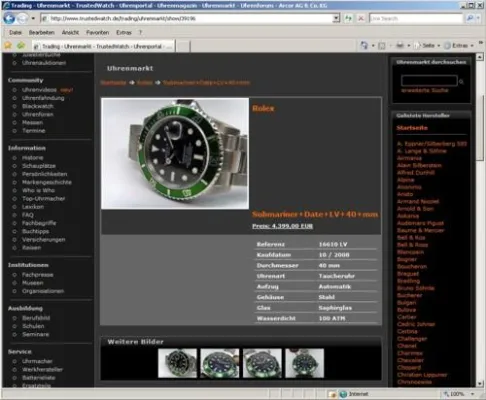Open the Ansicht menu
The height and width of the screenshot is (400, 486).
(x=70, y=32)
